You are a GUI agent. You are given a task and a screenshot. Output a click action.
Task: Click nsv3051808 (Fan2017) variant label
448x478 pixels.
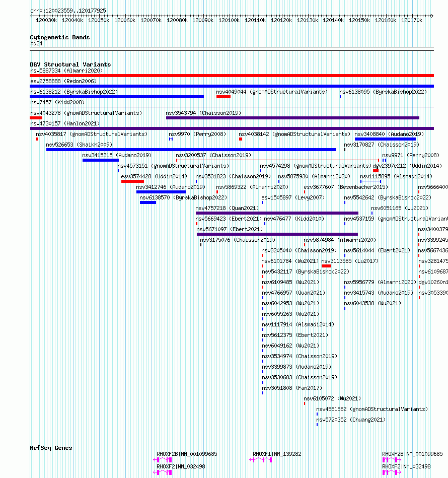tap(292, 388)
